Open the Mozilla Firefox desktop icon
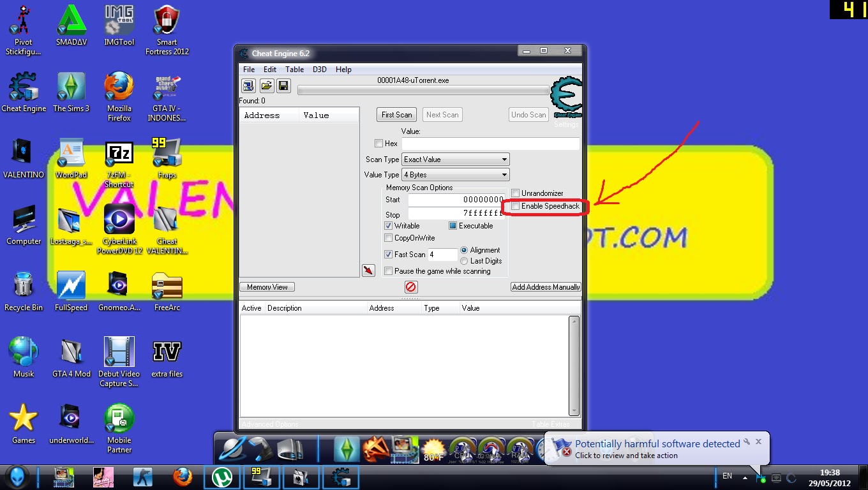The image size is (868, 490). tap(119, 97)
